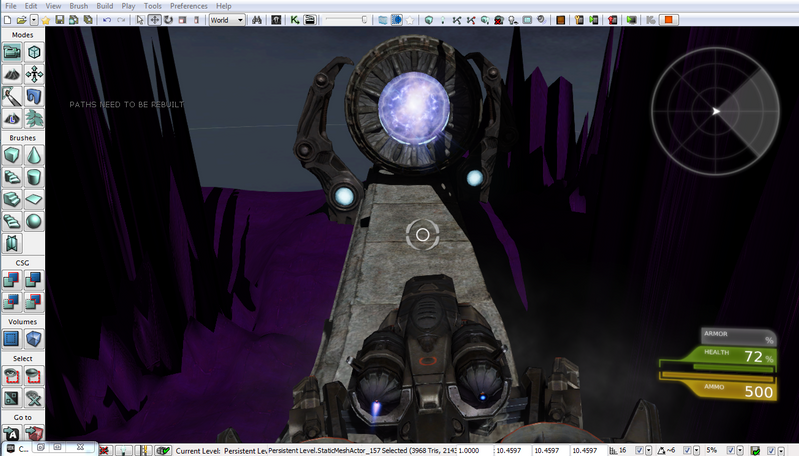Open the Help menu
This screenshot has height=456, width=799.
click(224, 6)
